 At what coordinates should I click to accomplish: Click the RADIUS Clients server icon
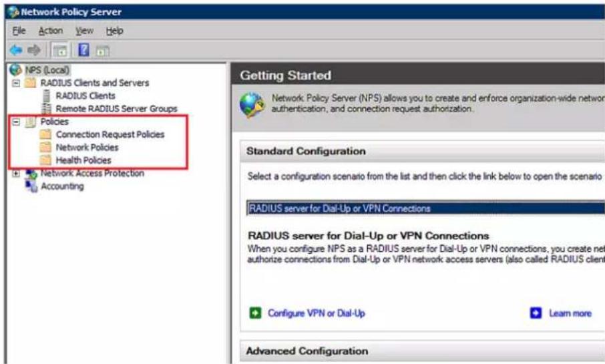(46, 96)
